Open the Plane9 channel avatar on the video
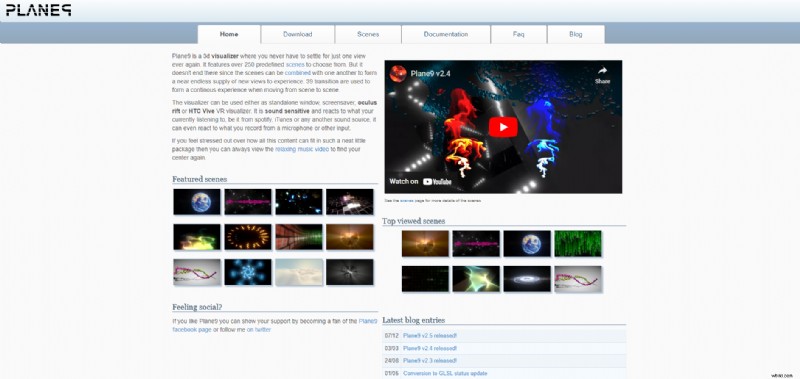The image size is (800, 379). tap(398, 73)
